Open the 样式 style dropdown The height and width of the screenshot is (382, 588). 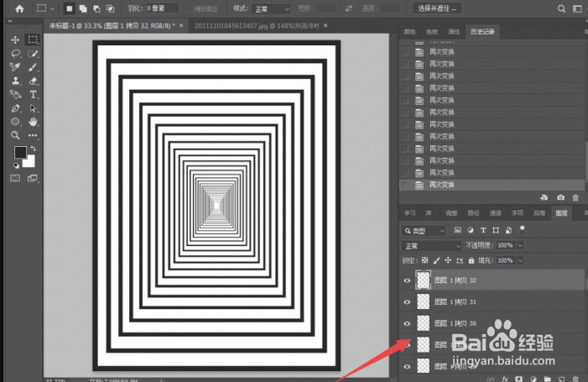pyautogui.click(x=271, y=8)
